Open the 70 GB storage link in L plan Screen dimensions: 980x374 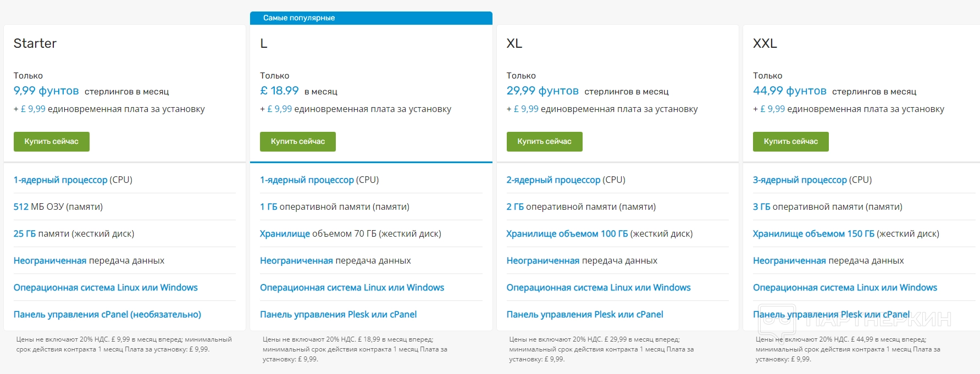285,234
